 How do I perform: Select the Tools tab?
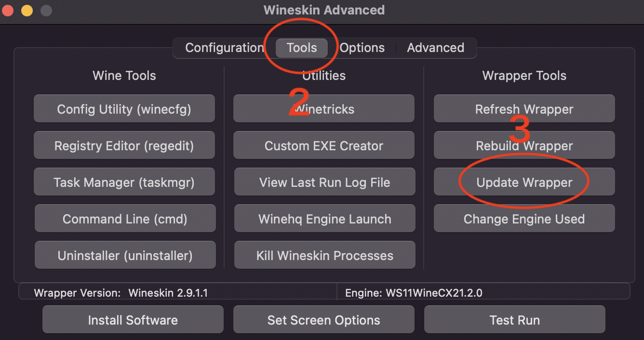tap(302, 48)
